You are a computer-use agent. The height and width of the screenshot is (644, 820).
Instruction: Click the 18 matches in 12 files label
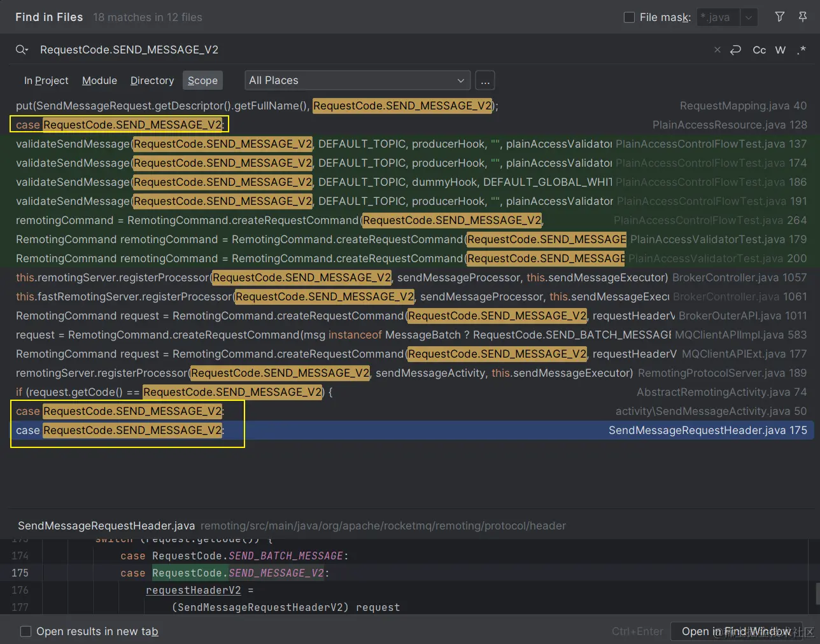pos(148,17)
